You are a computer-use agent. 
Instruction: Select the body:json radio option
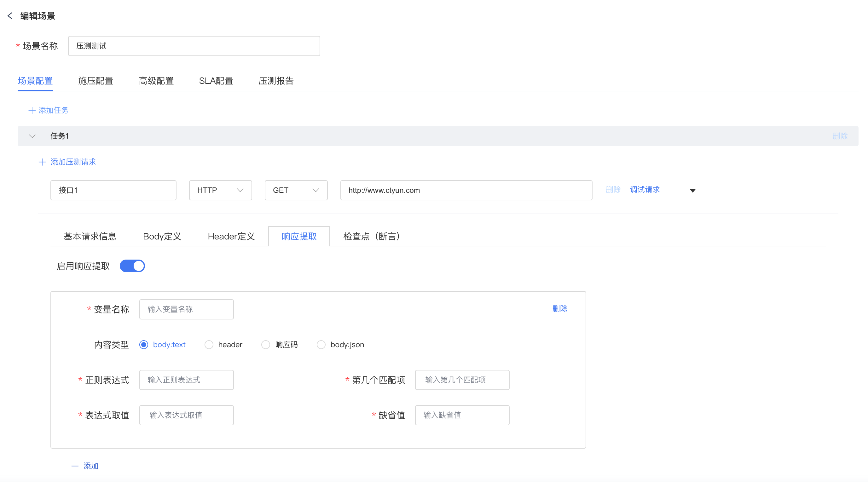point(321,345)
